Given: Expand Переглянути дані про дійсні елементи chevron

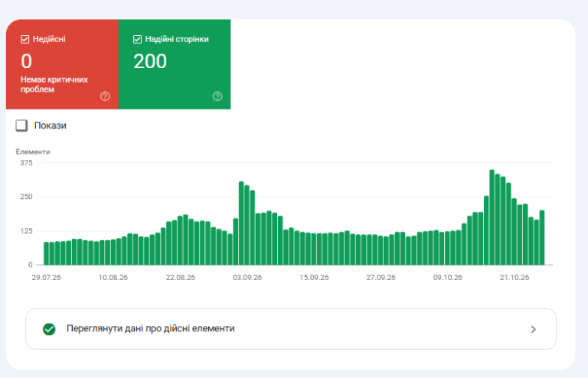Looking at the screenshot, I should [x=533, y=329].
